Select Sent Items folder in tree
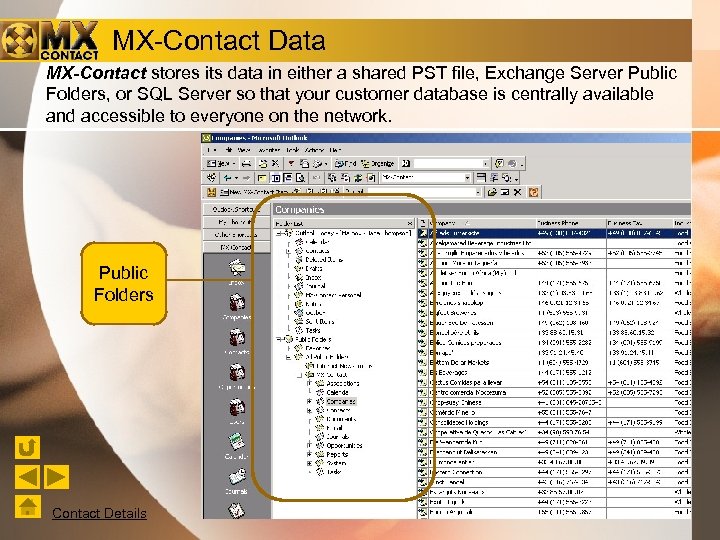The height and width of the screenshot is (540, 720). (320, 321)
